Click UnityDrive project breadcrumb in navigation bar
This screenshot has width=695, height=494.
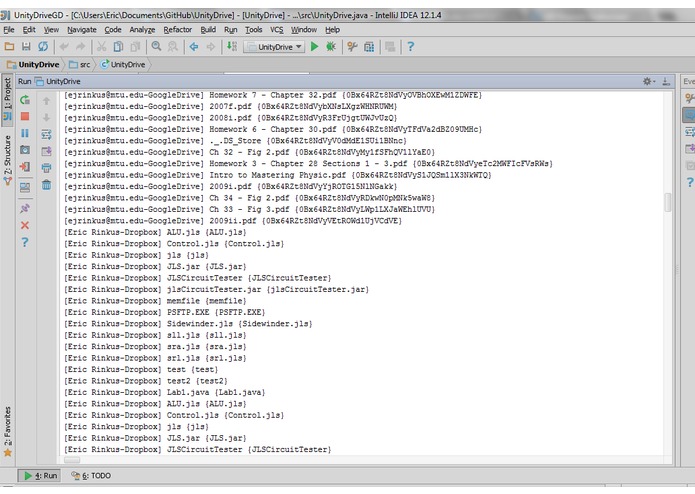(x=33, y=65)
